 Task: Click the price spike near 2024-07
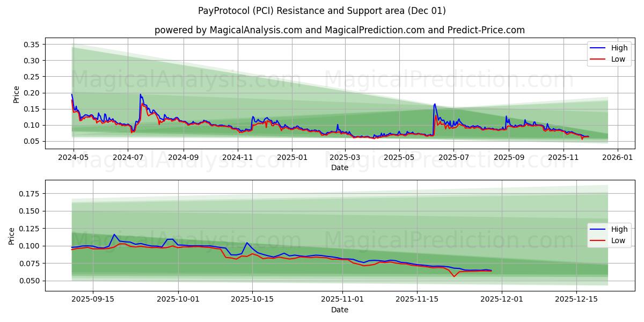[x=141, y=97]
